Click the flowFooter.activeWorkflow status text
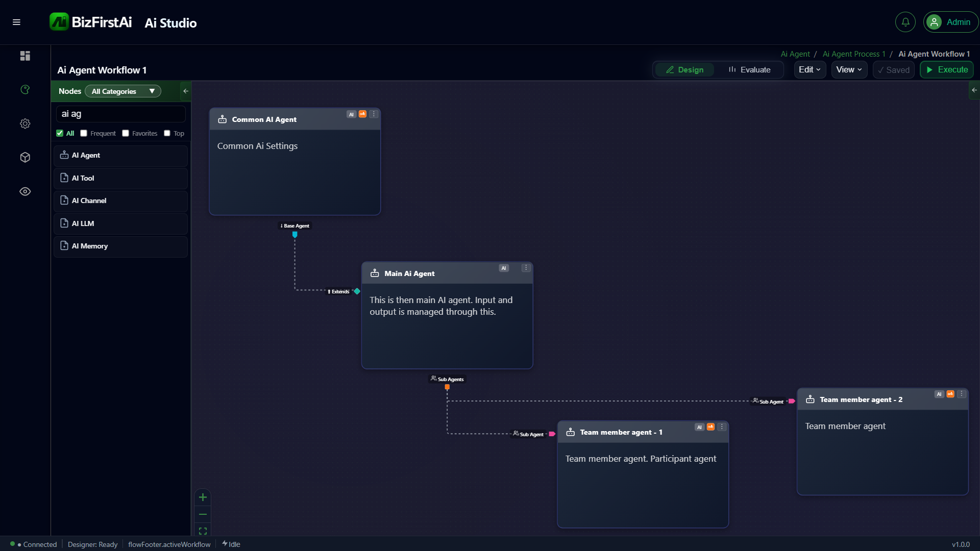The height and width of the screenshot is (551, 980). coord(169,544)
